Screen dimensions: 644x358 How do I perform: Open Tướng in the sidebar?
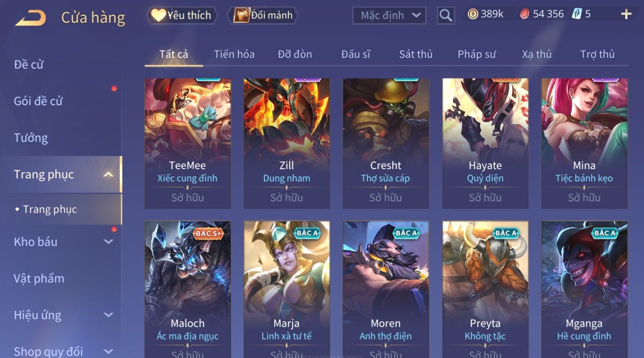click(x=31, y=138)
